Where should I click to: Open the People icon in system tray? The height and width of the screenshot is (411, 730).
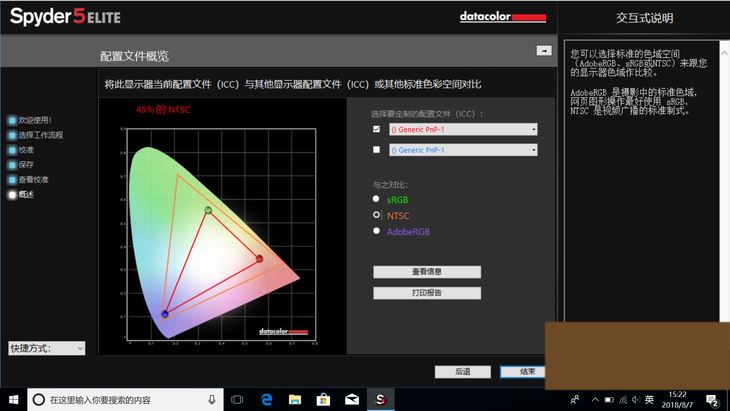[575, 400]
